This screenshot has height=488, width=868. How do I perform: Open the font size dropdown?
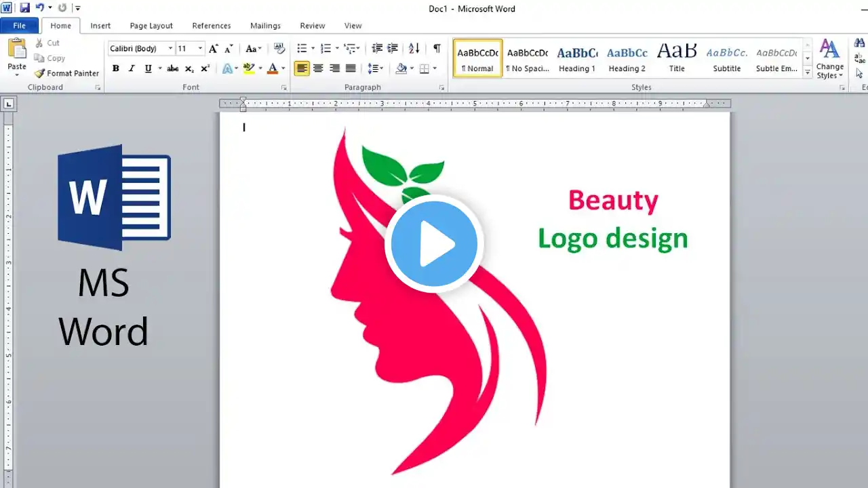pos(200,49)
